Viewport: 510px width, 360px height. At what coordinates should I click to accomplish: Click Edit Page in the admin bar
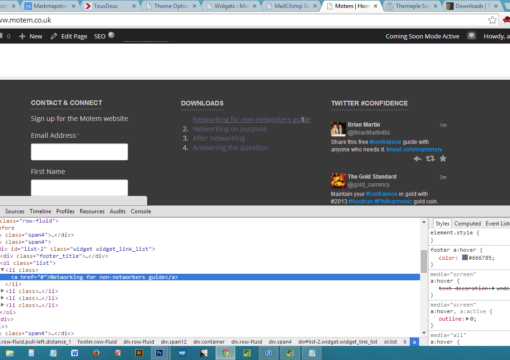pyautogui.click(x=74, y=36)
